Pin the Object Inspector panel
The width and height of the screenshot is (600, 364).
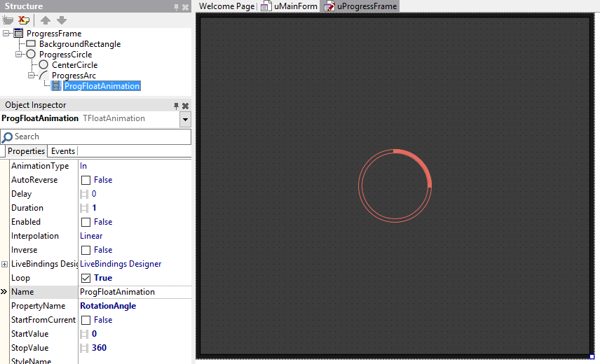pos(176,106)
